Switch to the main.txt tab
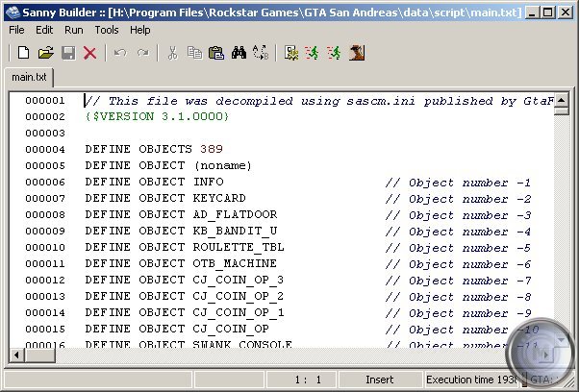 pyautogui.click(x=29, y=77)
